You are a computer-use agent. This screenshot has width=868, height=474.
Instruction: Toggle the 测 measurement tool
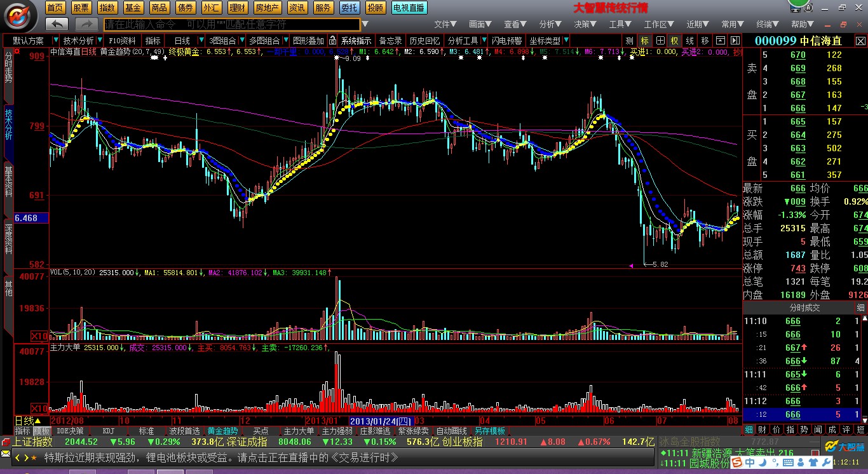tap(629, 41)
